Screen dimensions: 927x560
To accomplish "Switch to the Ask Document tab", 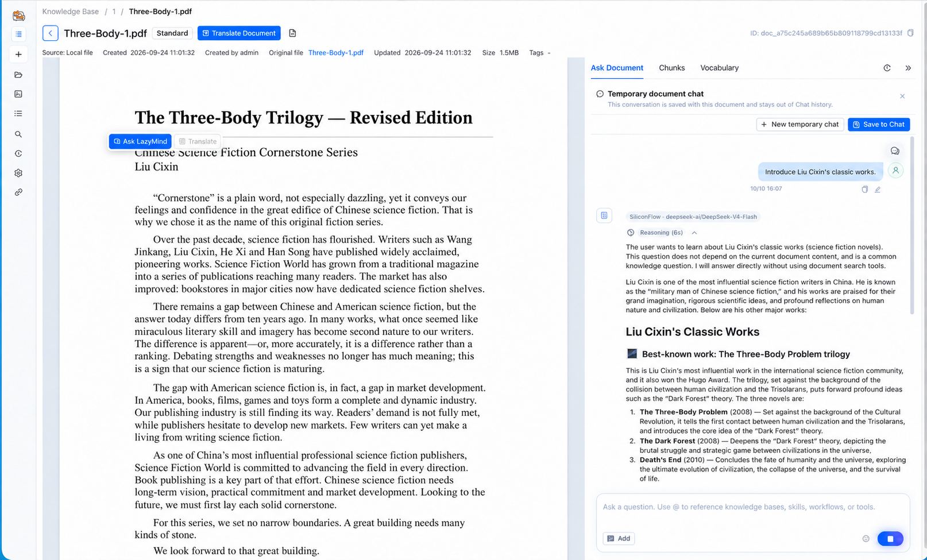I will pyautogui.click(x=617, y=68).
